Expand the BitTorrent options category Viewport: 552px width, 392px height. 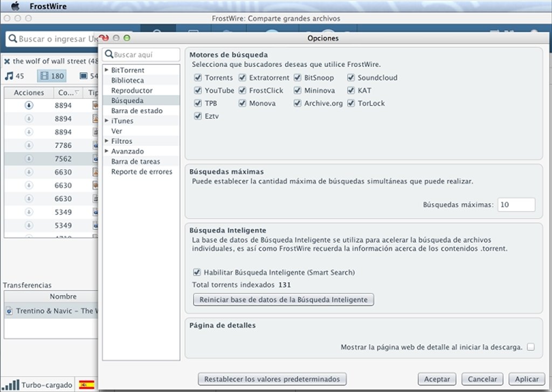point(107,70)
